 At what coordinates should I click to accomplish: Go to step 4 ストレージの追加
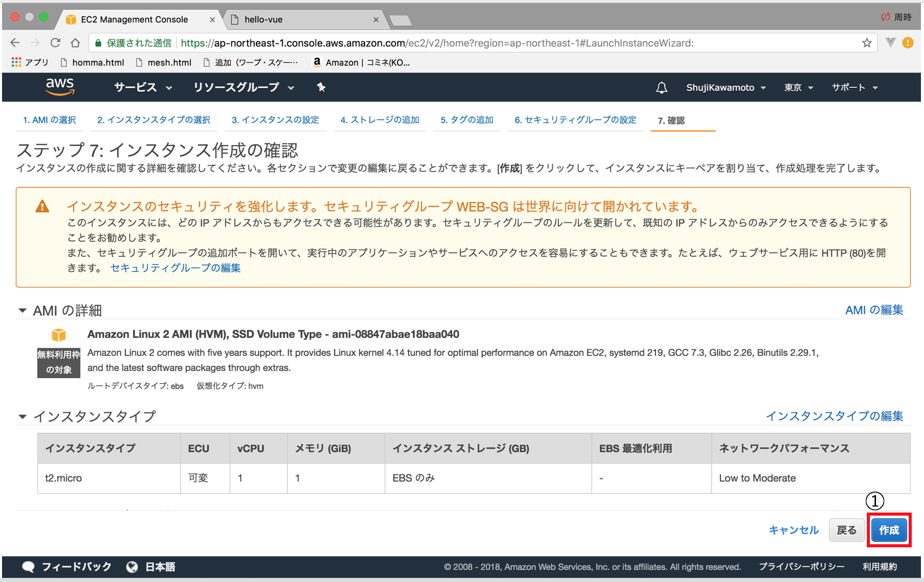pos(380,120)
